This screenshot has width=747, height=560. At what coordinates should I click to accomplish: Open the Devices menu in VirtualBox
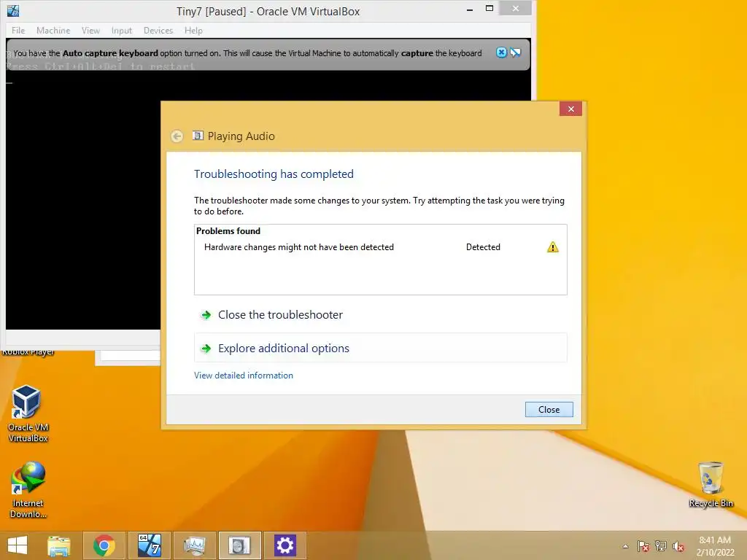(158, 31)
